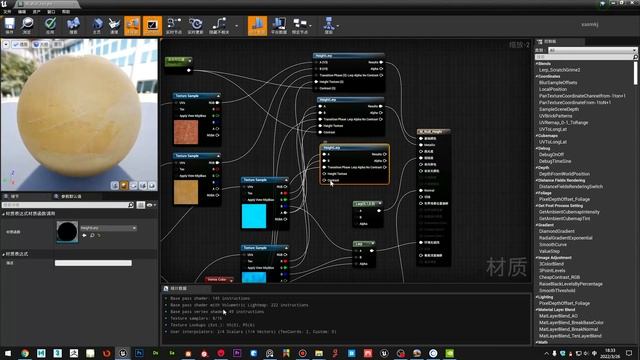Open the Windows Start menu
The image size is (640, 360).
8,353
